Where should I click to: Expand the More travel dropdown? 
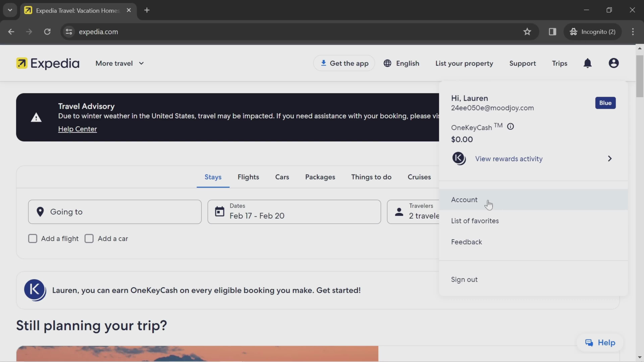[120, 64]
